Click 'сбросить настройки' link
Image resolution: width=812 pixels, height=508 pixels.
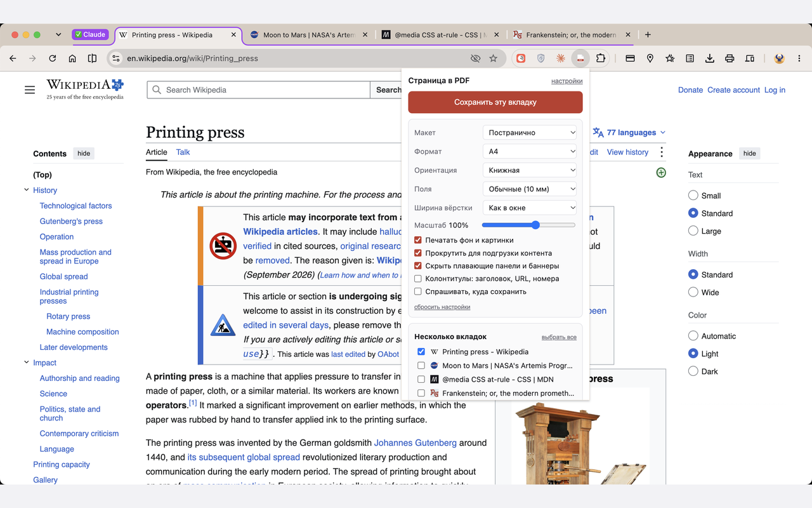click(x=442, y=307)
